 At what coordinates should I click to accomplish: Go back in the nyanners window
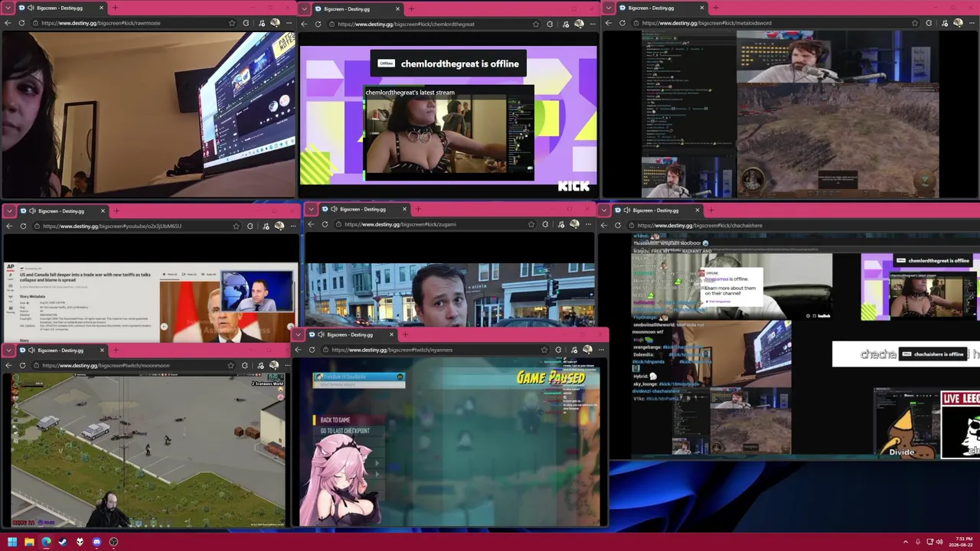pos(298,350)
